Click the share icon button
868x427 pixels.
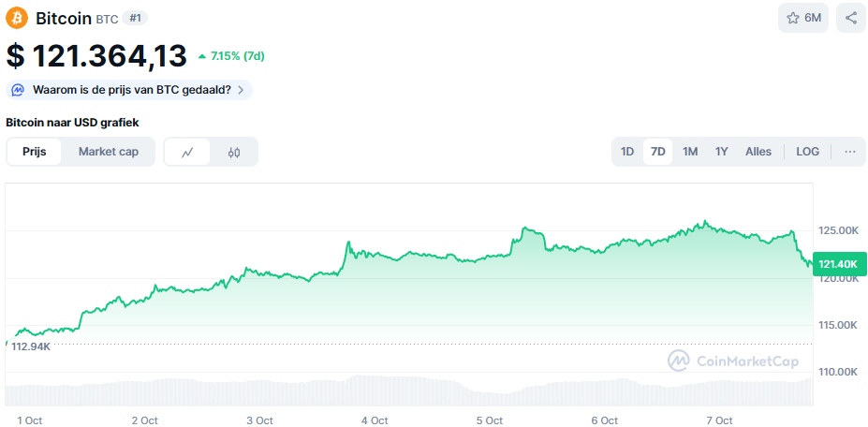pyautogui.click(x=850, y=18)
